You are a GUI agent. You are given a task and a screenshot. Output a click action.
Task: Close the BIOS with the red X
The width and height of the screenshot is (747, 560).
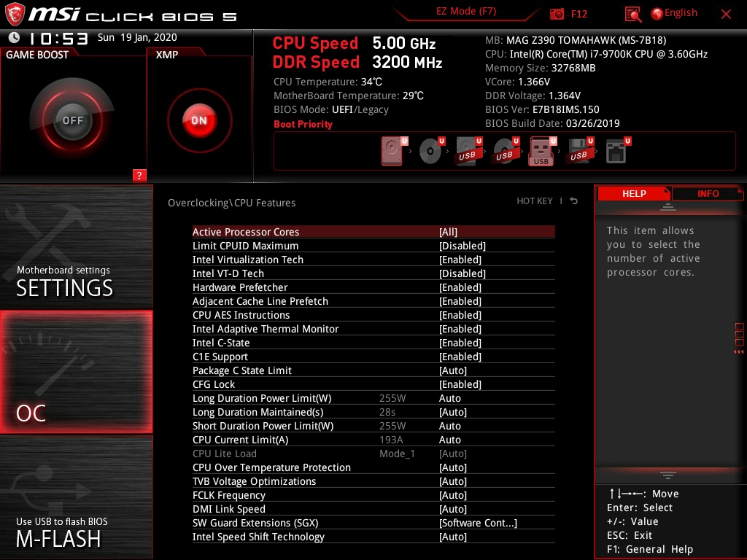[726, 14]
